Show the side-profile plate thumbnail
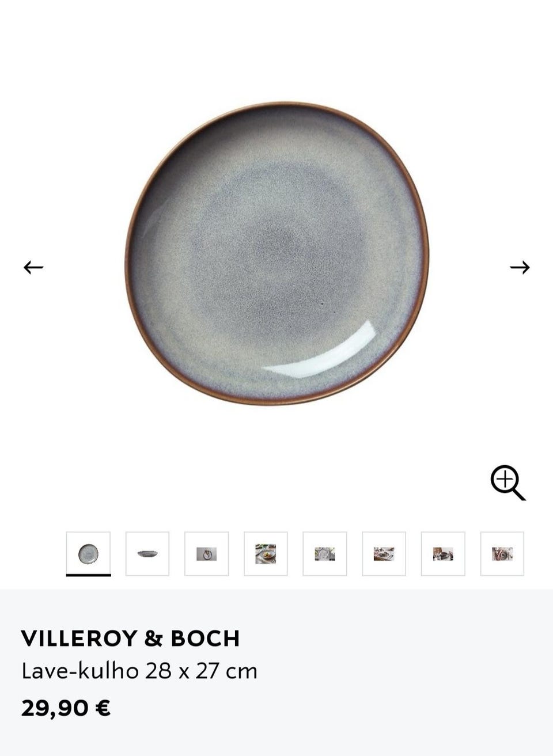This screenshot has height=756, width=553. (x=147, y=553)
